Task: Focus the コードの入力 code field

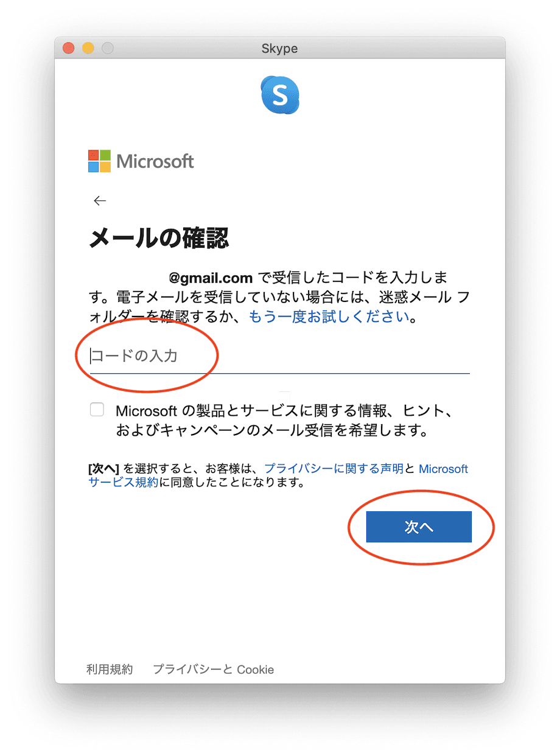Action: (280, 356)
